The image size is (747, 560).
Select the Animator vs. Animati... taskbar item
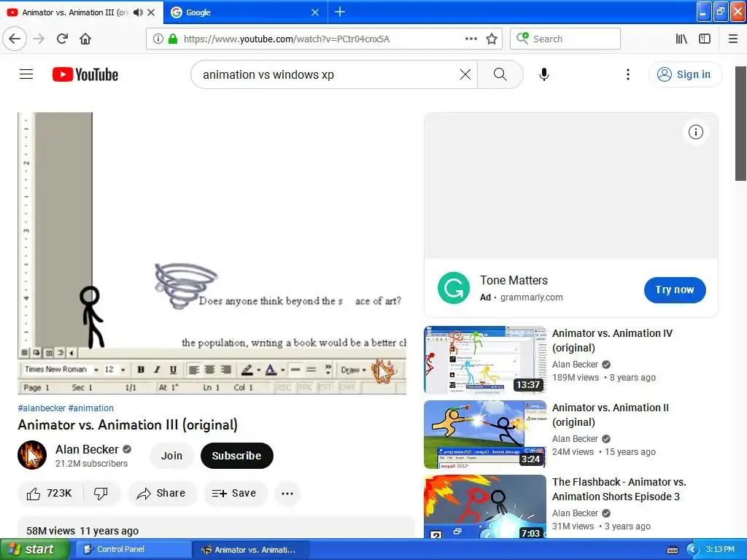pyautogui.click(x=252, y=550)
